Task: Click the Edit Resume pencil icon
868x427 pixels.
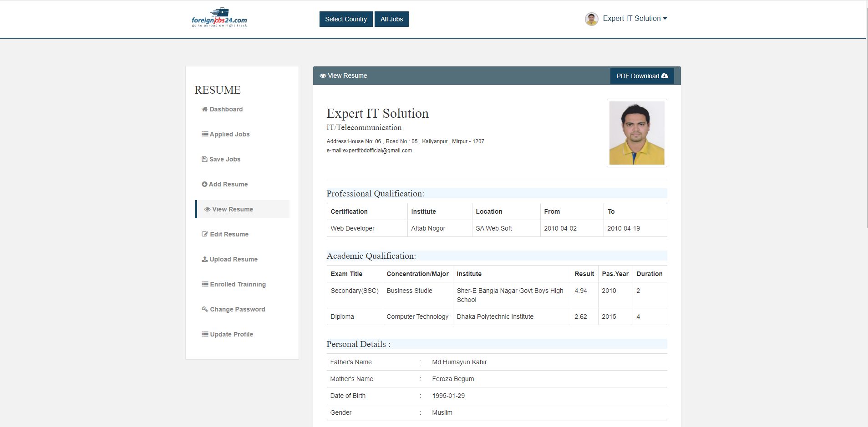Action: pyautogui.click(x=205, y=234)
